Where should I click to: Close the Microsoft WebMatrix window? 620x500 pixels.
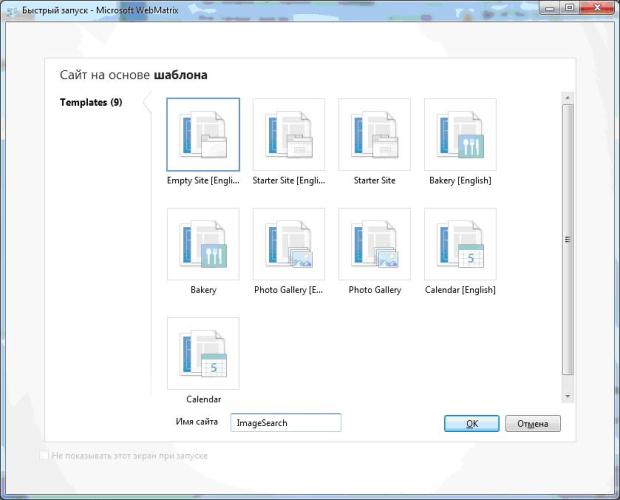coord(596,8)
